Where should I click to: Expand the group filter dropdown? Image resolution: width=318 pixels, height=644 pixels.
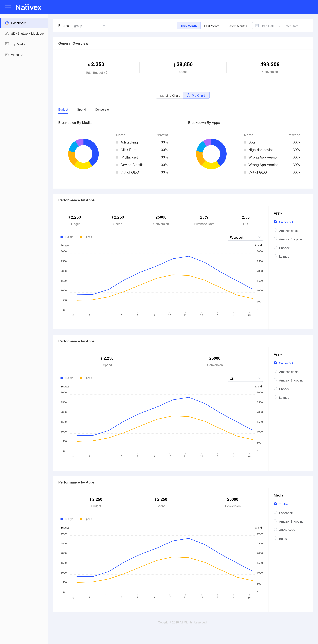[x=90, y=25]
